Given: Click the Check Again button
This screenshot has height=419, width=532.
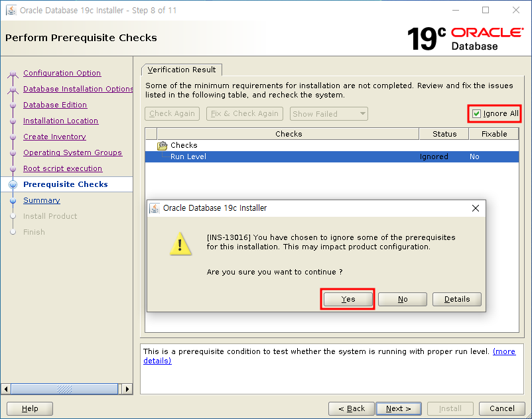Looking at the screenshot, I should click(x=172, y=113).
